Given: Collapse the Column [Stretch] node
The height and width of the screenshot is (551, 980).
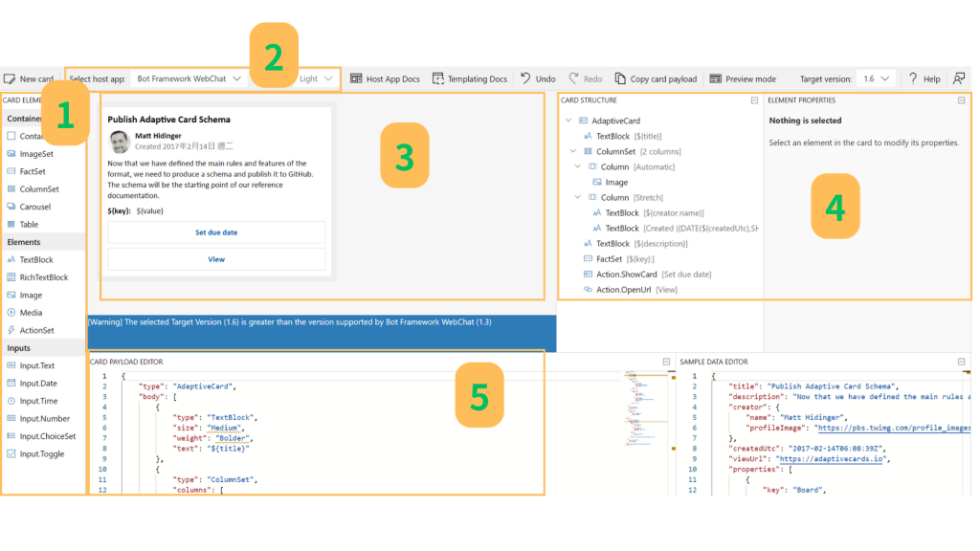Looking at the screenshot, I should click(x=577, y=197).
